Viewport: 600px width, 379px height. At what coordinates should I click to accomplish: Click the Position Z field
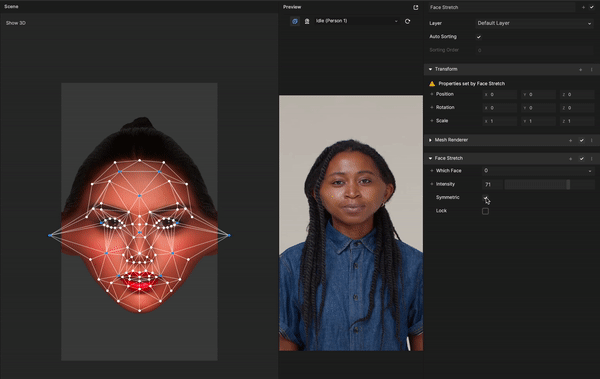pos(577,95)
